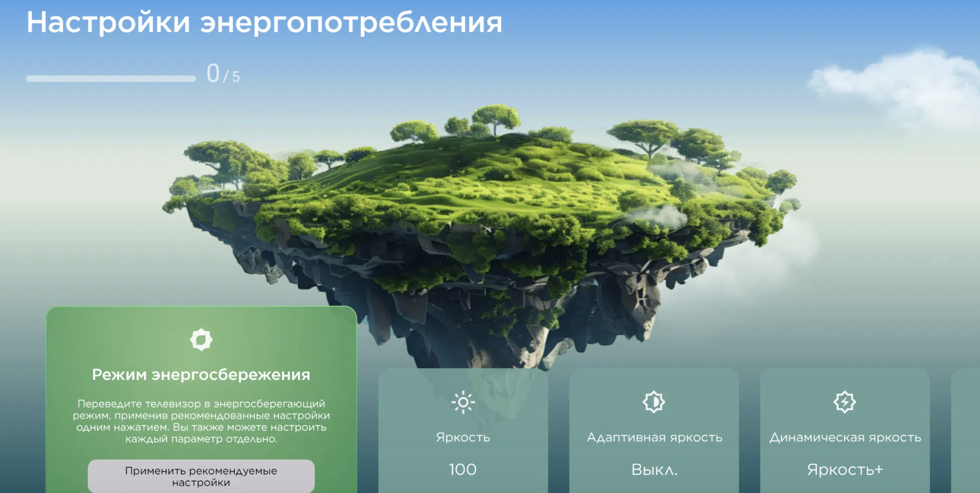The width and height of the screenshot is (980, 493).
Task: Open the Динамическая яркость card label
Action: coord(845,437)
